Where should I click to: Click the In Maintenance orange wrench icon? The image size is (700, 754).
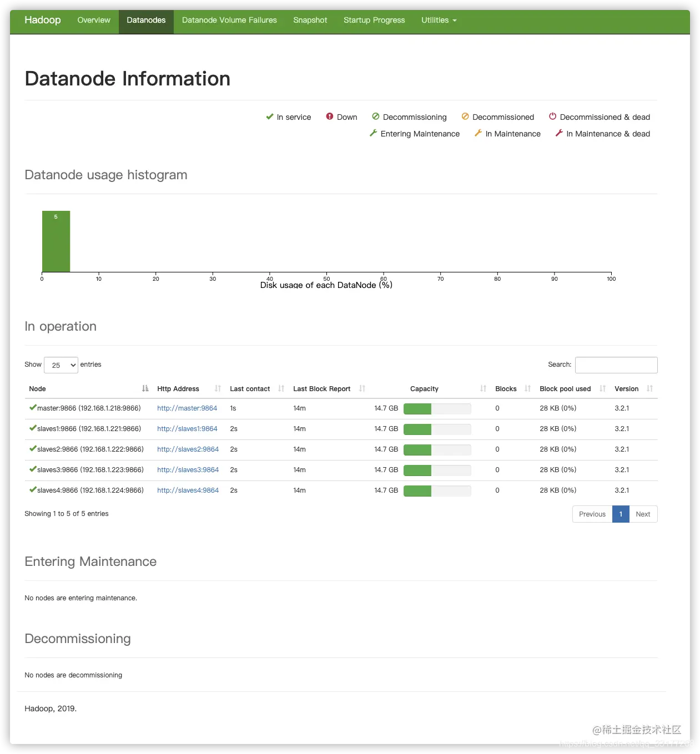[x=478, y=133]
